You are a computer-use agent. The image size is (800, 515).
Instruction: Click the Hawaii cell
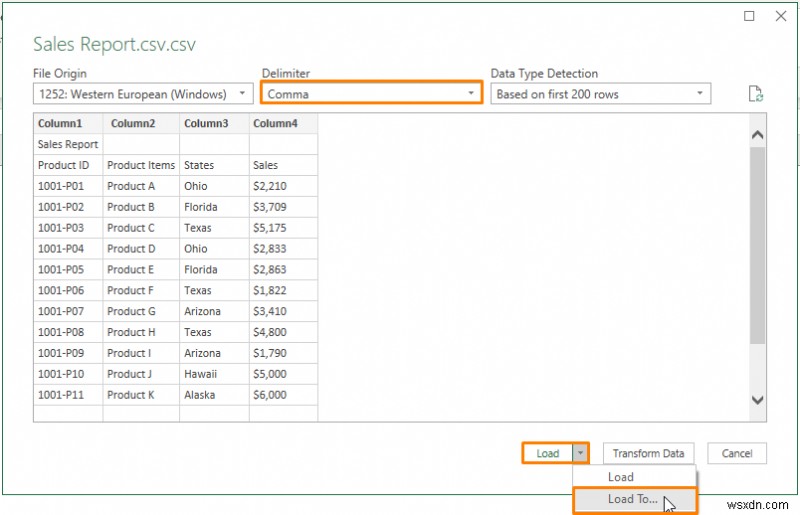pyautogui.click(x=214, y=375)
